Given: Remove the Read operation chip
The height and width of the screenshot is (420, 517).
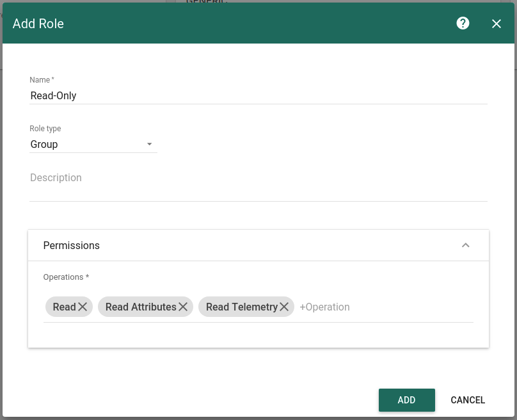Looking at the screenshot, I should [83, 307].
